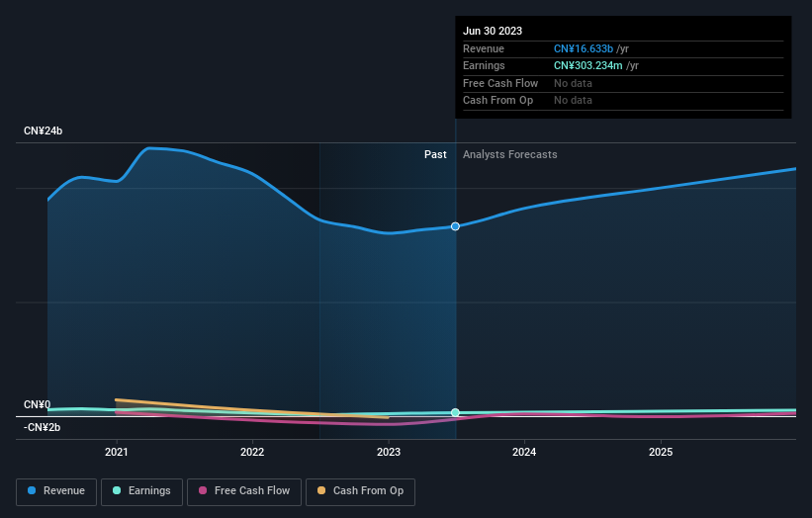Click the Past section label
812x518 pixels.
pos(435,155)
